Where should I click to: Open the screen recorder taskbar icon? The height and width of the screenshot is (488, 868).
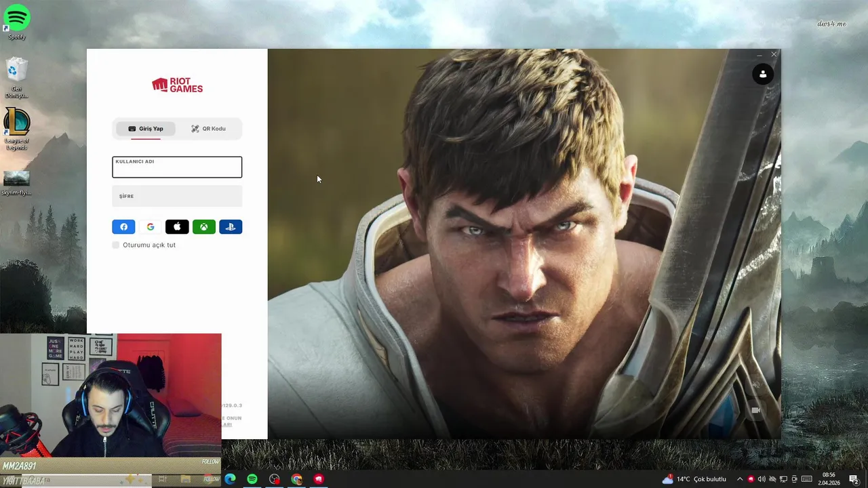tap(274, 479)
